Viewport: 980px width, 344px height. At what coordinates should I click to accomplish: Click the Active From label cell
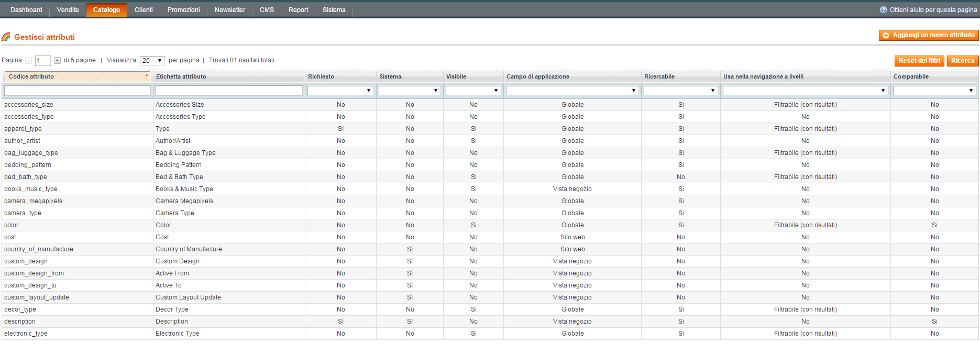coord(229,273)
